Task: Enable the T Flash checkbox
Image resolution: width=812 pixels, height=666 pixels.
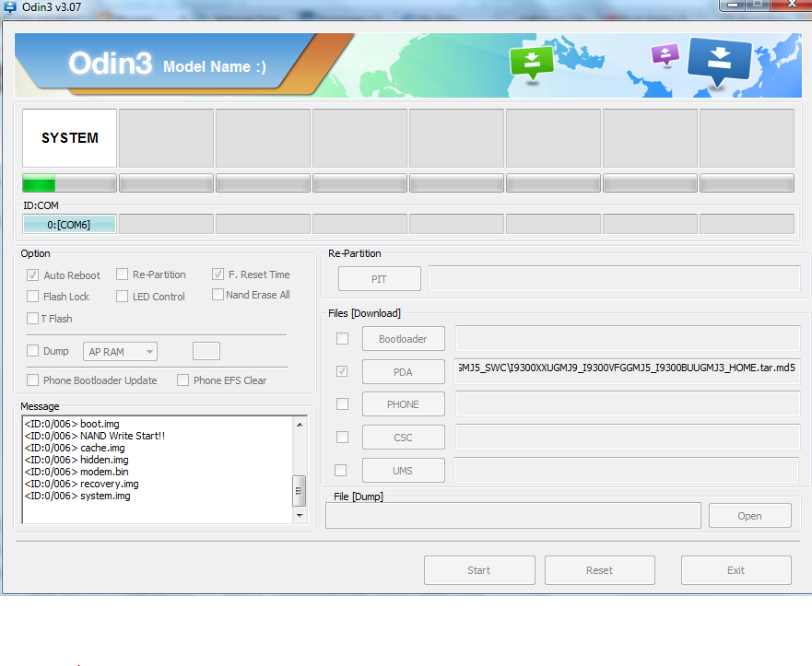Action: tap(32, 318)
